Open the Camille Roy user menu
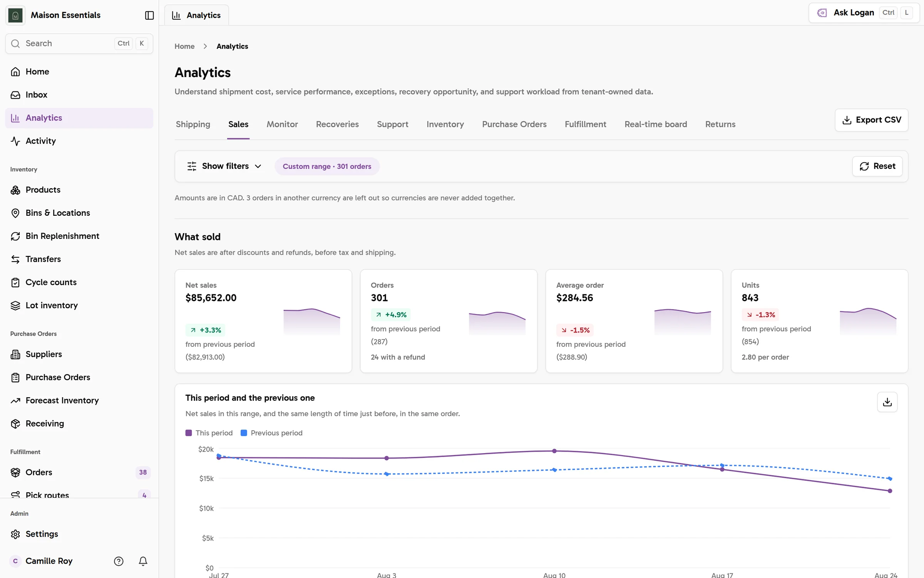Screen dimensions: 924x578 point(49,561)
